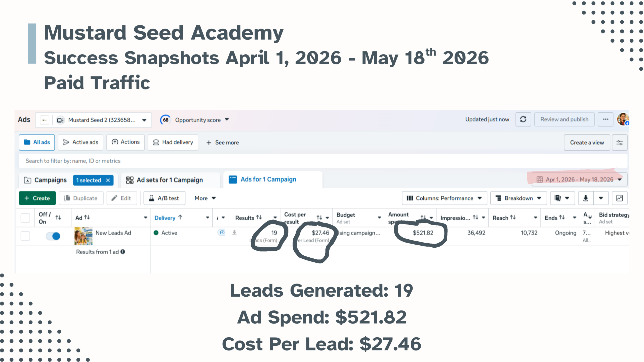This screenshot has width=644, height=362.
Task: Click the user profile avatar
Action: pos(623,119)
